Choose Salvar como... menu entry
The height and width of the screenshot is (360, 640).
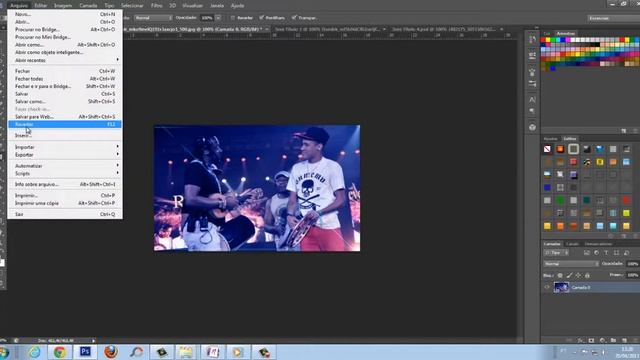(65, 101)
